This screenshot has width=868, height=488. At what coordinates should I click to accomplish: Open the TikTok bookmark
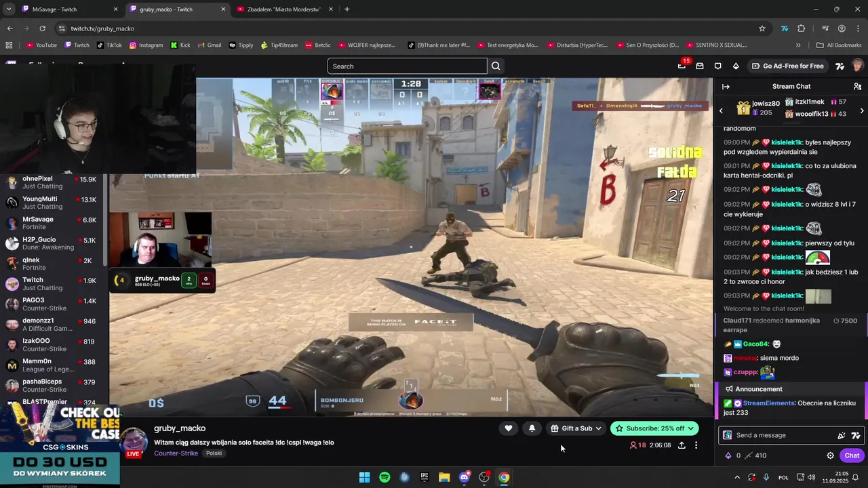coord(109,45)
